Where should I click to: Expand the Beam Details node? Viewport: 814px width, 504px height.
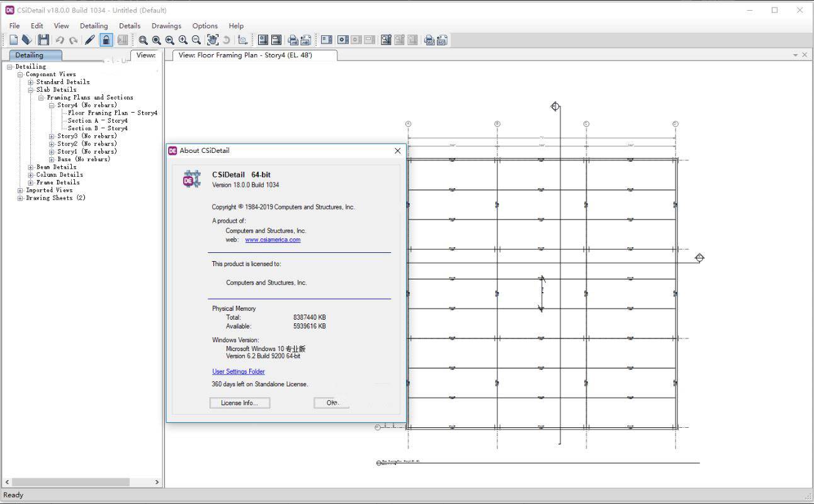(31, 167)
